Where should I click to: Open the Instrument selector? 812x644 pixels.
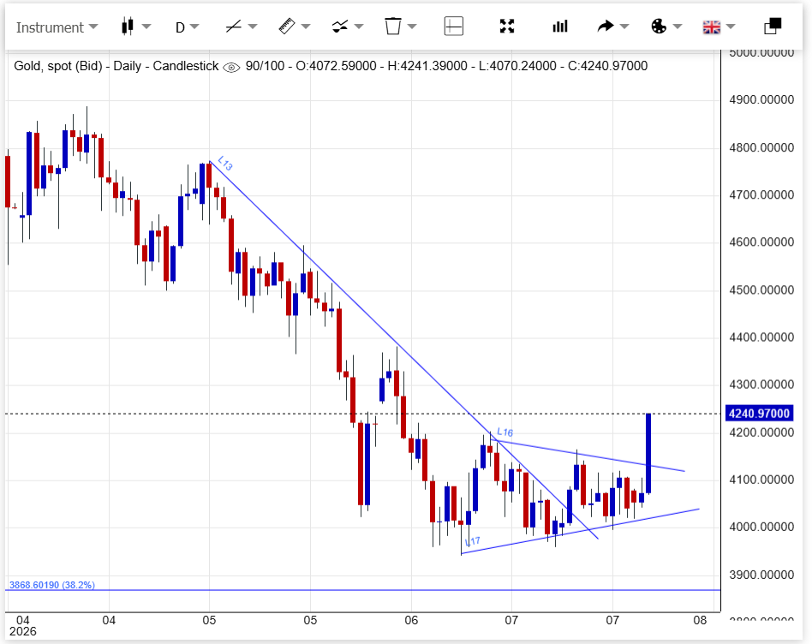(x=57, y=27)
